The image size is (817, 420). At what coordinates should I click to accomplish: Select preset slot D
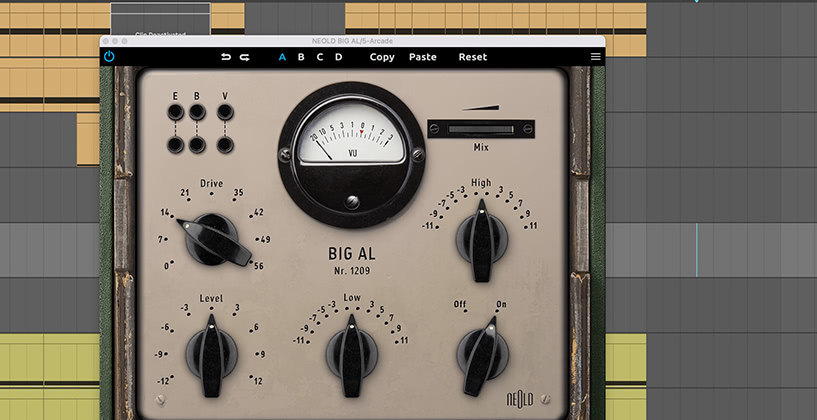pos(339,57)
